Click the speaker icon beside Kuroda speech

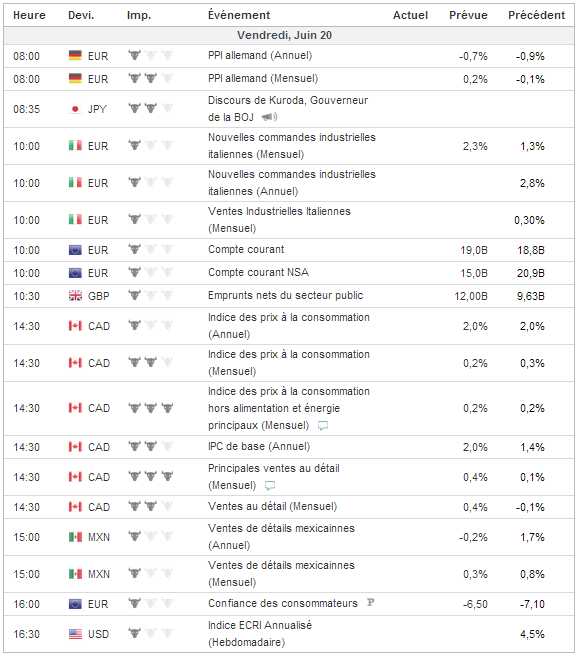pyautogui.click(x=269, y=117)
